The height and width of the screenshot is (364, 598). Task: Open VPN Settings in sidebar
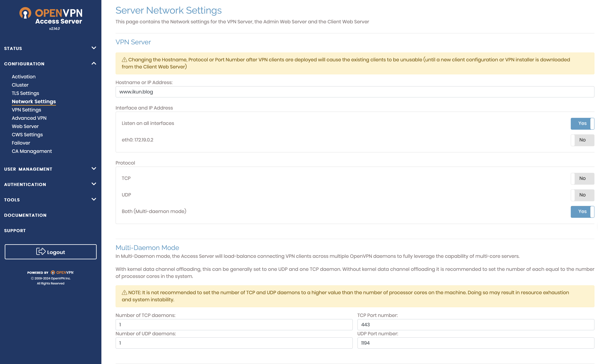26,110
